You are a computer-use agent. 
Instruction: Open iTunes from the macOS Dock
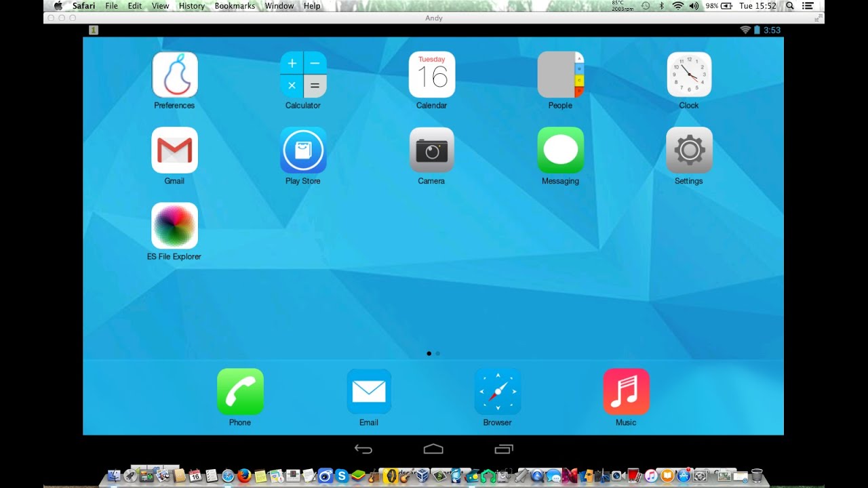651,476
